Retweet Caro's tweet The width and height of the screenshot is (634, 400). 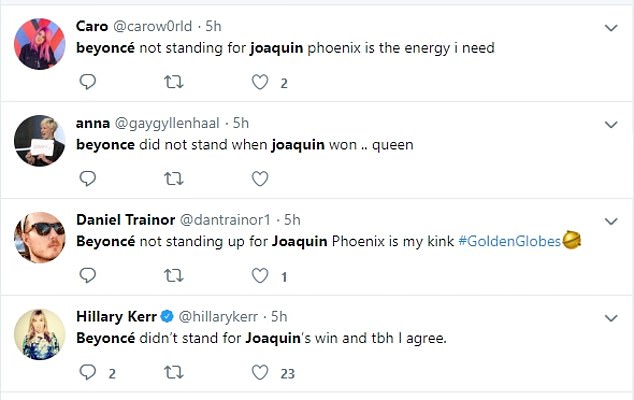coord(174,82)
